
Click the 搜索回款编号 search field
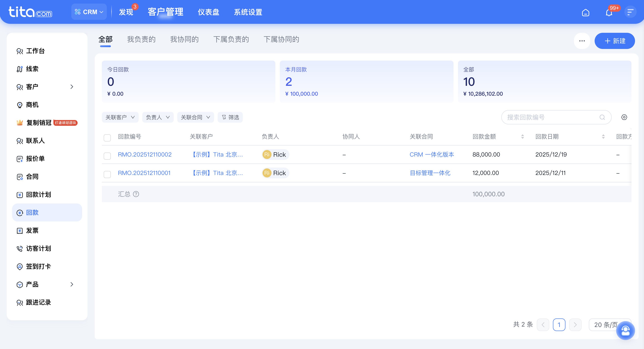click(556, 117)
